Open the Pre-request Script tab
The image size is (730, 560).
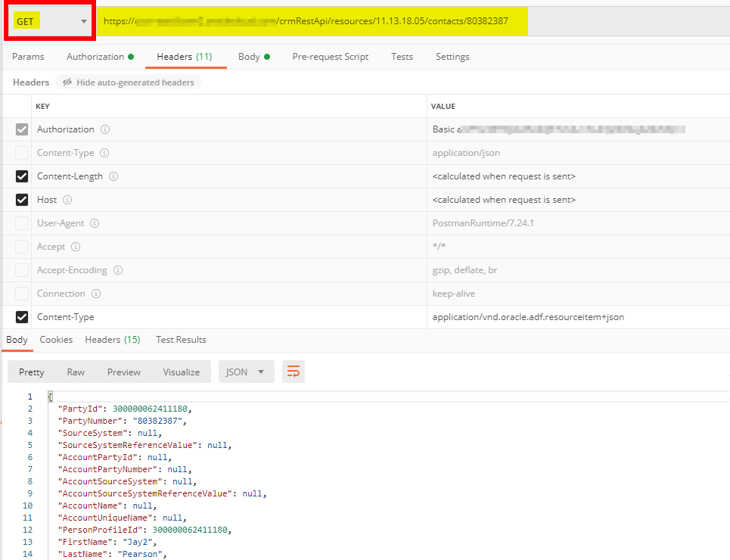click(331, 57)
